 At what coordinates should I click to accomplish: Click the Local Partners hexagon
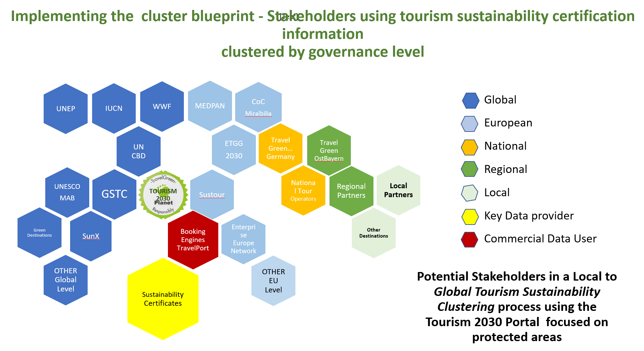pyautogui.click(x=398, y=190)
